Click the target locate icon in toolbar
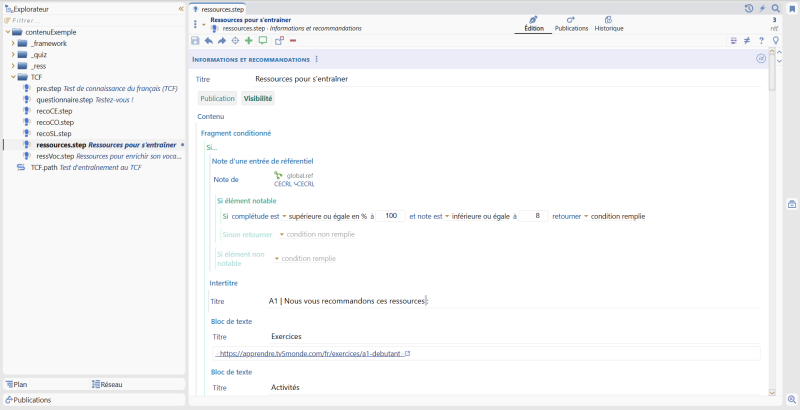The width and height of the screenshot is (800, 410). (235, 41)
